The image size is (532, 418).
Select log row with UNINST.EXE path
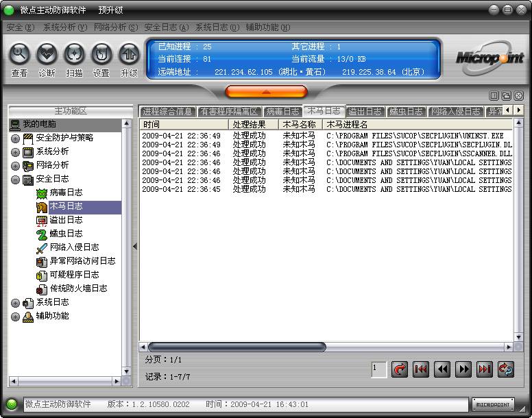(x=327, y=136)
